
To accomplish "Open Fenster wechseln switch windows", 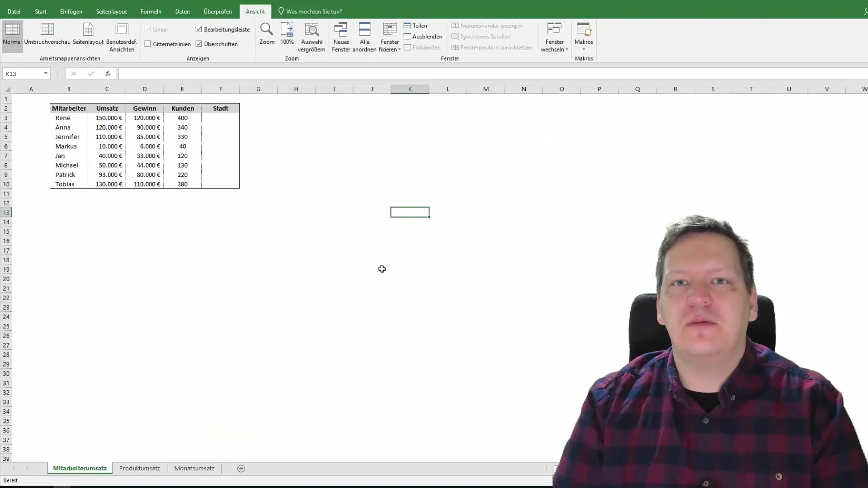I will (x=554, y=37).
